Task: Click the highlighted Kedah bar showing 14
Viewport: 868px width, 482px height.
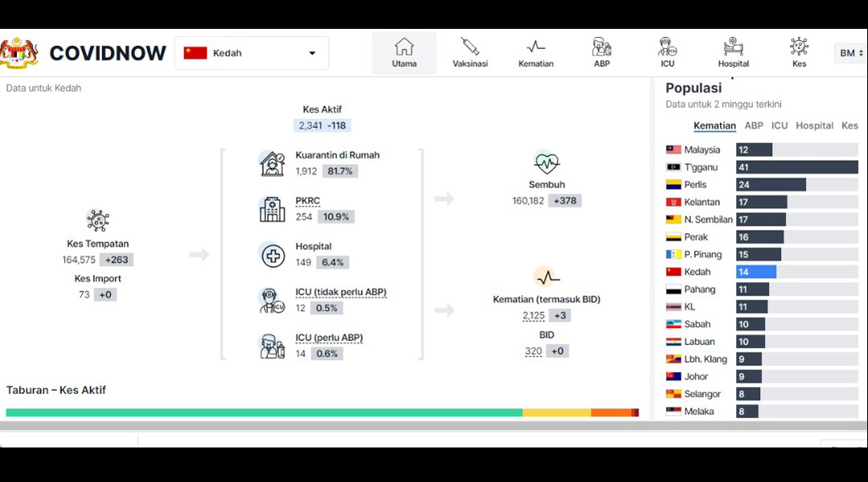Action: [756, 272]
